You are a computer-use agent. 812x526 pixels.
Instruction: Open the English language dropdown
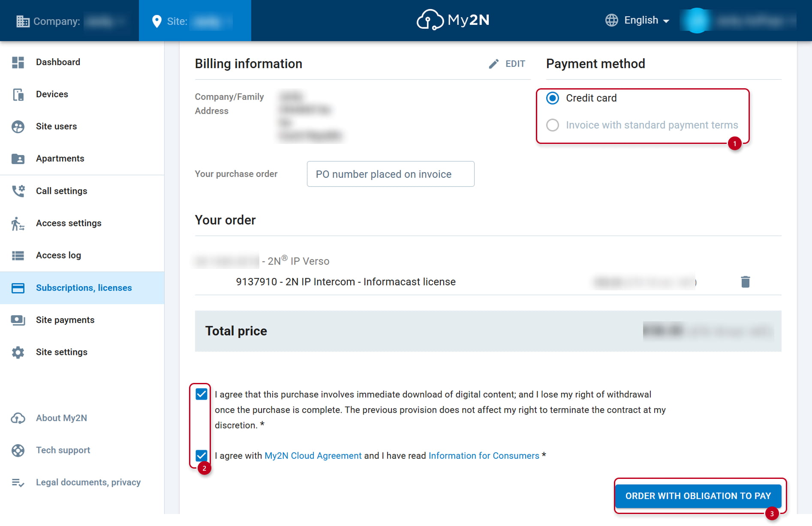click(638, 20)
